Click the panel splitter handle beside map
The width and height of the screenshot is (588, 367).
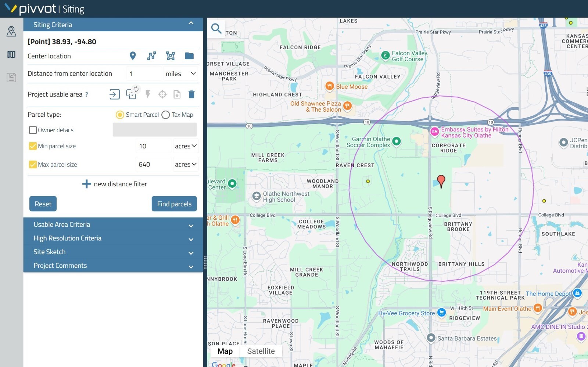(x=205, y=263)
